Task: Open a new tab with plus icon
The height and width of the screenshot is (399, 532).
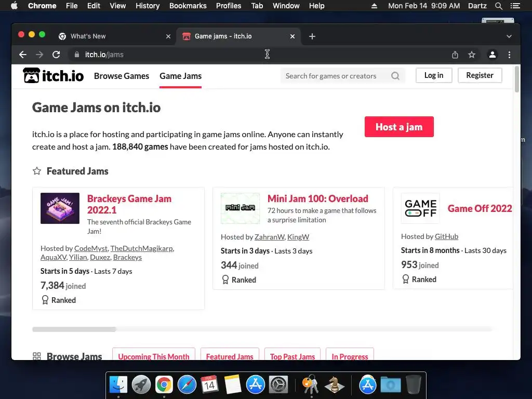Action: pyautogui.click(x=312, y=36)
